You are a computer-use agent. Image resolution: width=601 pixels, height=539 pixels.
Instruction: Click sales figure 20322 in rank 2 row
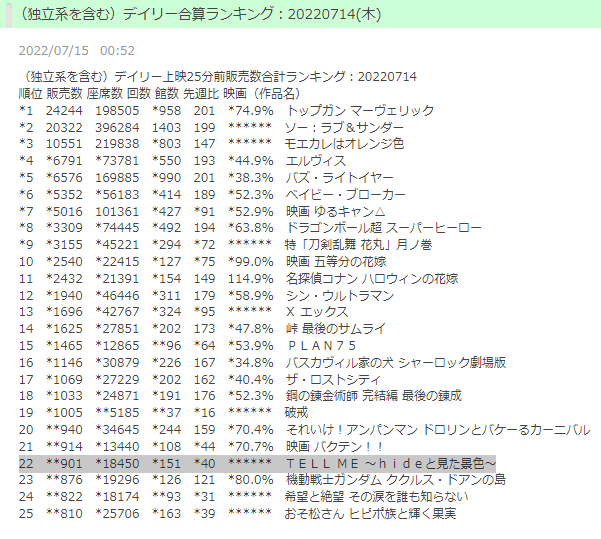coord(64,127)
